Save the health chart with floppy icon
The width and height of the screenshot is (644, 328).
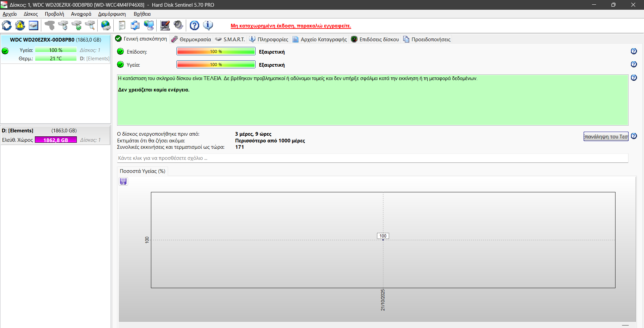(123, 182)
